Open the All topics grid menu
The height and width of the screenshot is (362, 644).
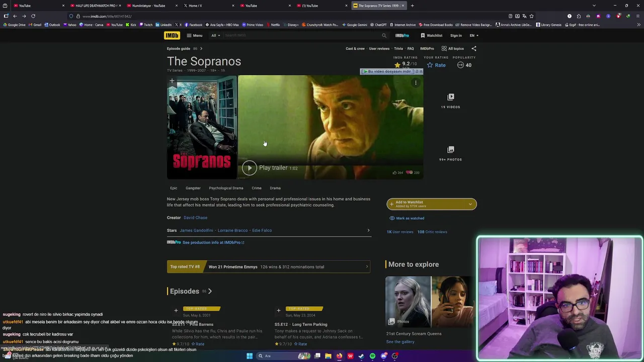coord(452,48)
